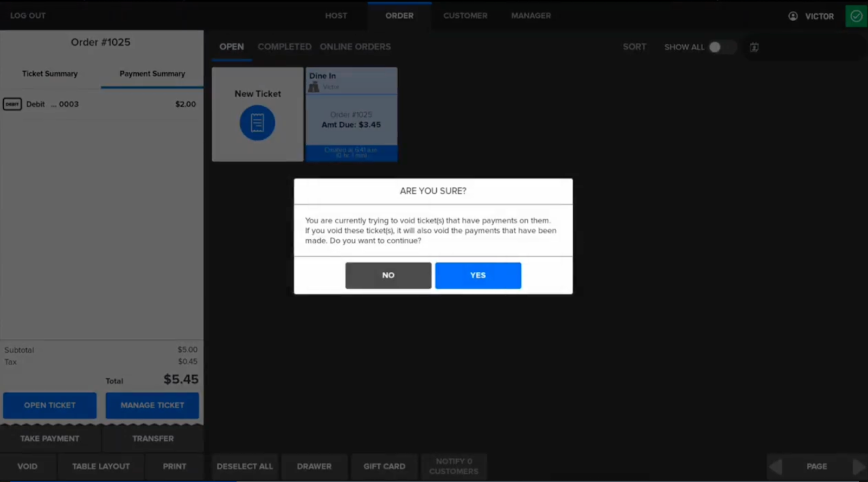Click the Victor user profile icon

(x=793, y=16)
